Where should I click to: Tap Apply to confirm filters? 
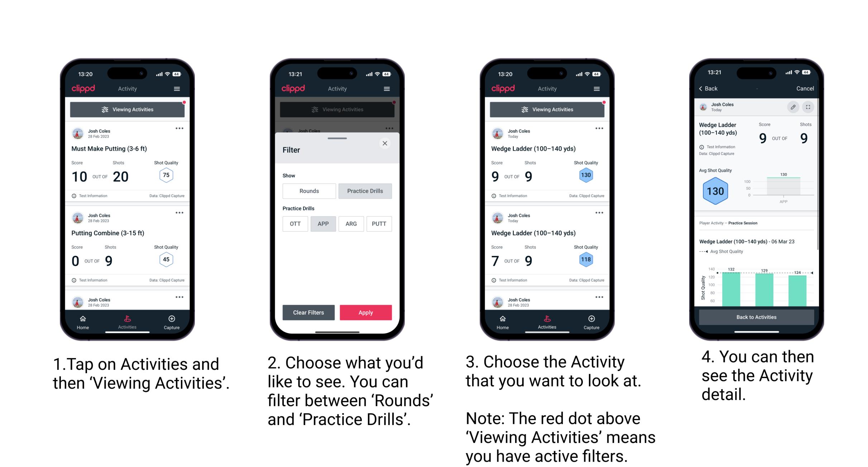click(x=366, y=312)
